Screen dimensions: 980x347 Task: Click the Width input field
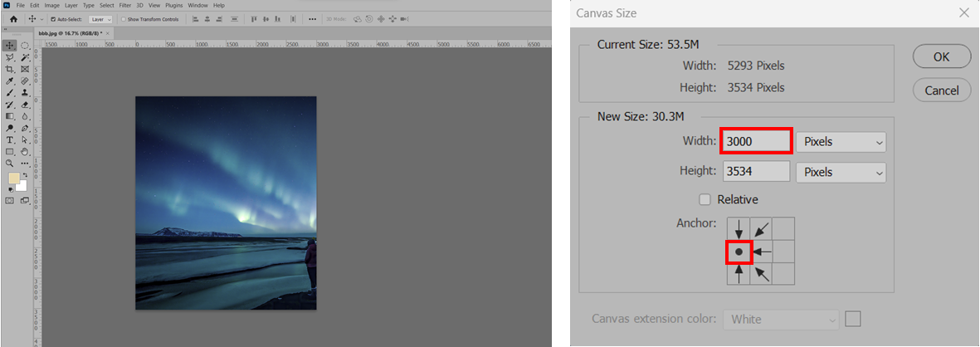pyautogui.click(x=756, y=142)
